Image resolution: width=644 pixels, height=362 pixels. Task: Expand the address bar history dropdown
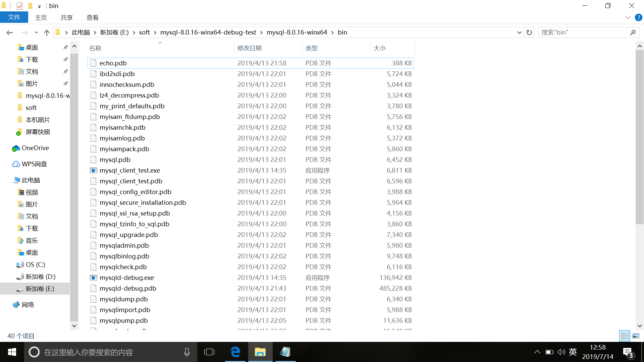(x=519, y=33)
